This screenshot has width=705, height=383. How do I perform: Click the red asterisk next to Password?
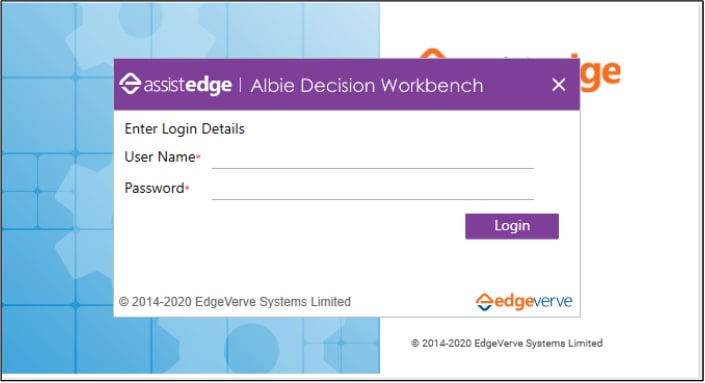[x=187, y=188]
